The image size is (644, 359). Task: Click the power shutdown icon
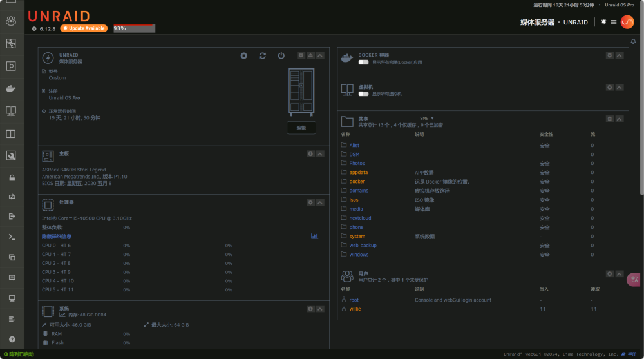tap(281, 55)
